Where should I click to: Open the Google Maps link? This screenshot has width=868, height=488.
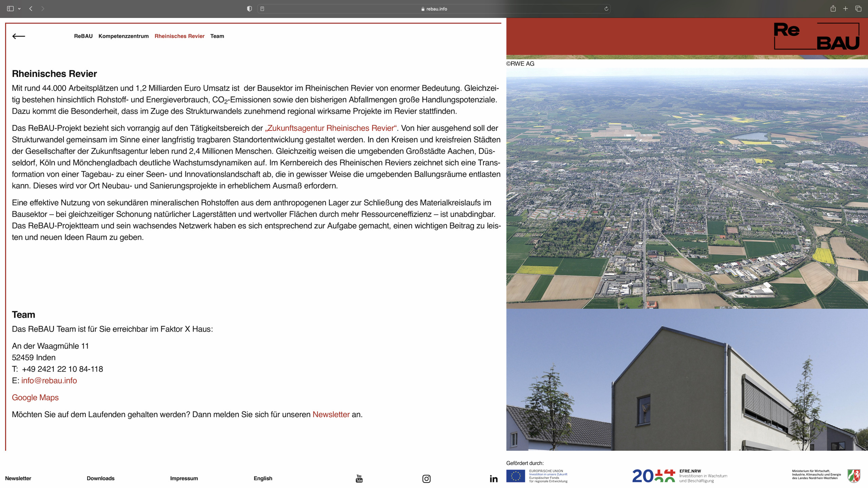pyautogui.click(x=35, y=398)
